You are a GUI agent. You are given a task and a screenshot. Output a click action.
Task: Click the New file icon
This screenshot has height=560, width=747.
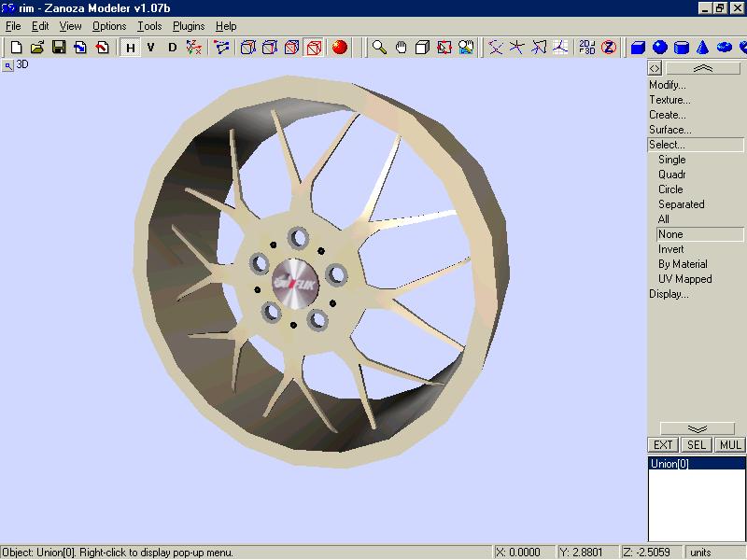click(x=16, y=47)
